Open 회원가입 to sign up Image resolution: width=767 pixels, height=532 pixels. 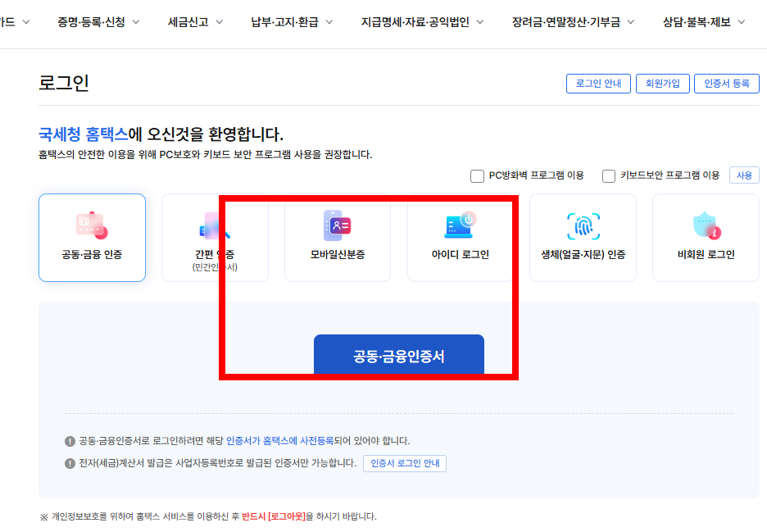click(662, 83)
